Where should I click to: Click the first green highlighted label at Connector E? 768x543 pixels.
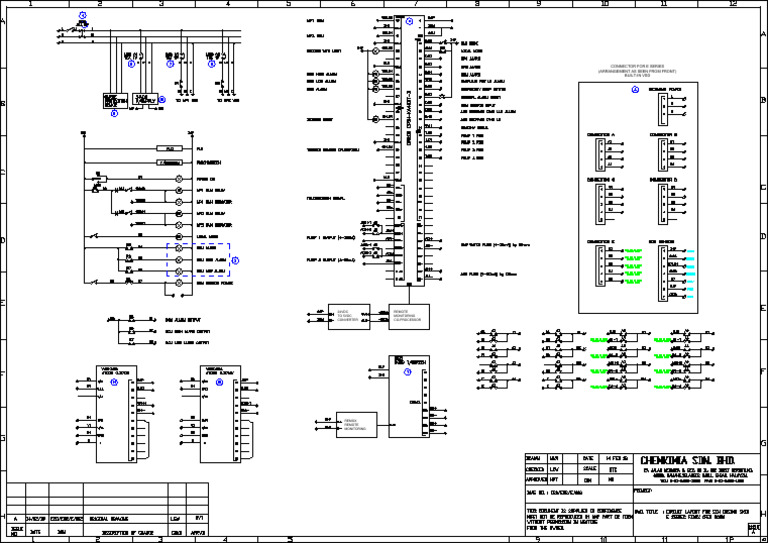[633, 251]
